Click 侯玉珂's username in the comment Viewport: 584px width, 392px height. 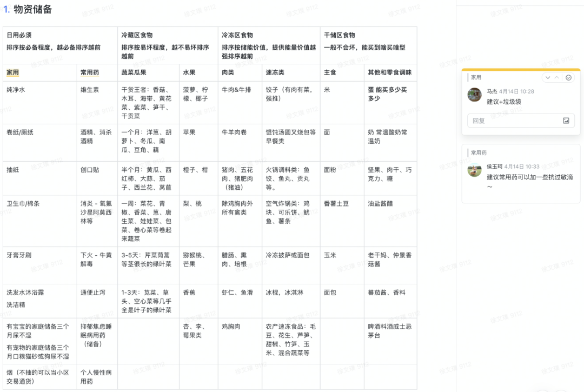tap(495, 169)
